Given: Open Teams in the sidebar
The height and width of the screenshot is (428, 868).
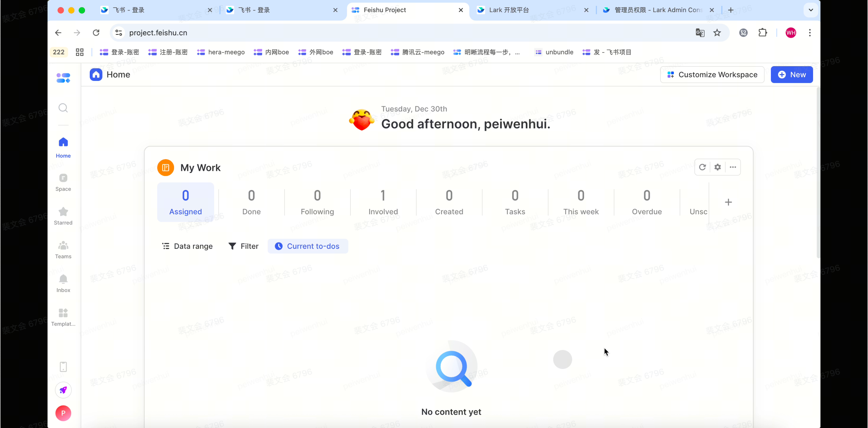Looking at the screenshot, I should click(x=63, y=250).
